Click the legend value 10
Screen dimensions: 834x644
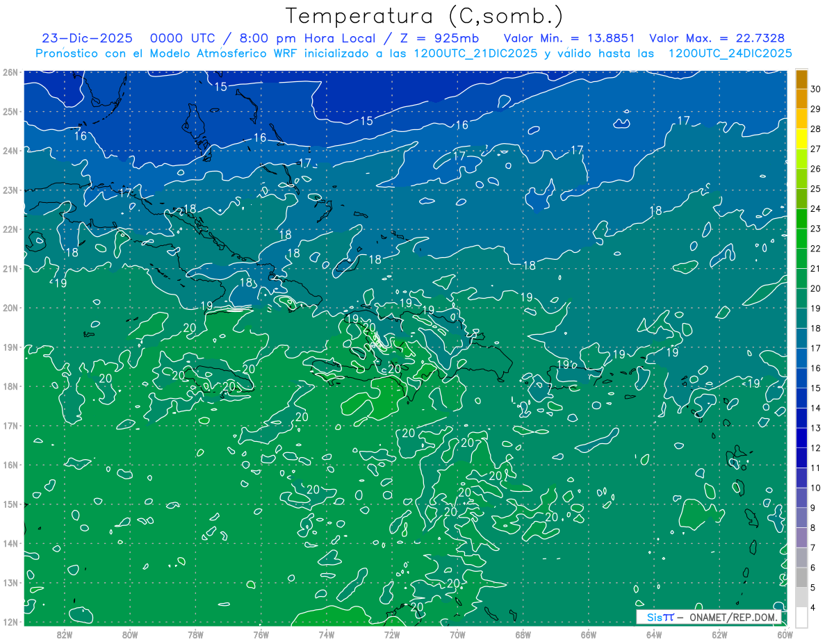pyautogui.click(x=815, y=488)
